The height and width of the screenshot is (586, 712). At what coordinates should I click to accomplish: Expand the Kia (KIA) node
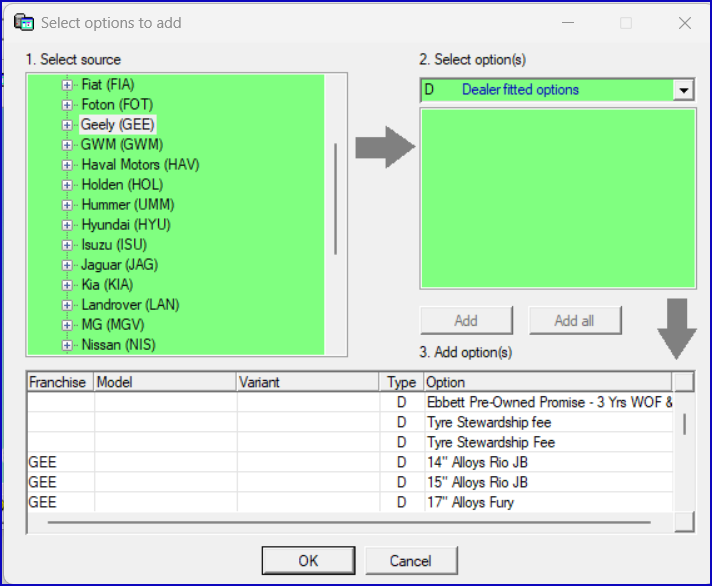tap(68, 285)
